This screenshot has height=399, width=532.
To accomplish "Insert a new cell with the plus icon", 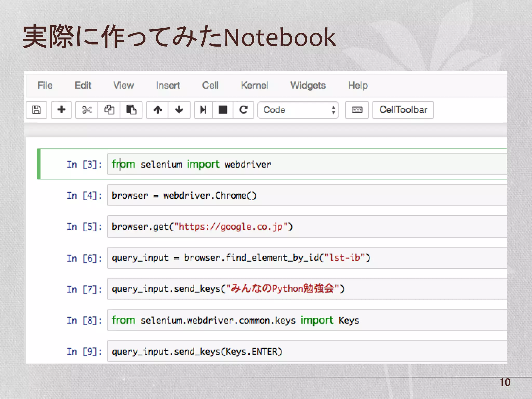I will 61,110.
